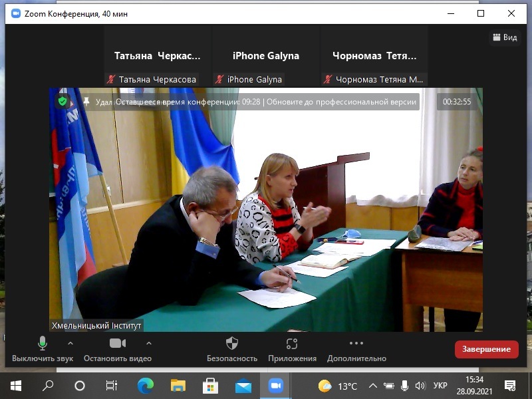
Task: Click the Zoom icon in the taskbar
Action: click(x=275, y=386)
